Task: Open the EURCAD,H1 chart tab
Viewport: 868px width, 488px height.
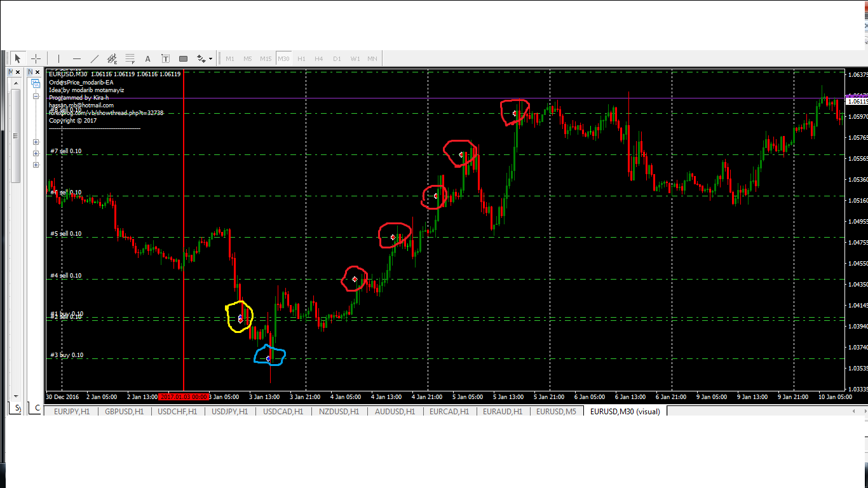Action: tap(449, 411)
